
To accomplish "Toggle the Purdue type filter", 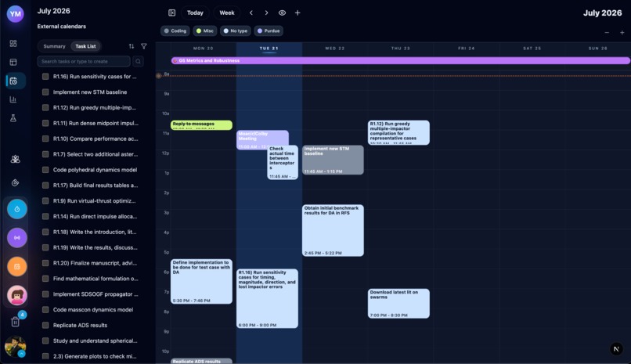I will coord(269,31).
